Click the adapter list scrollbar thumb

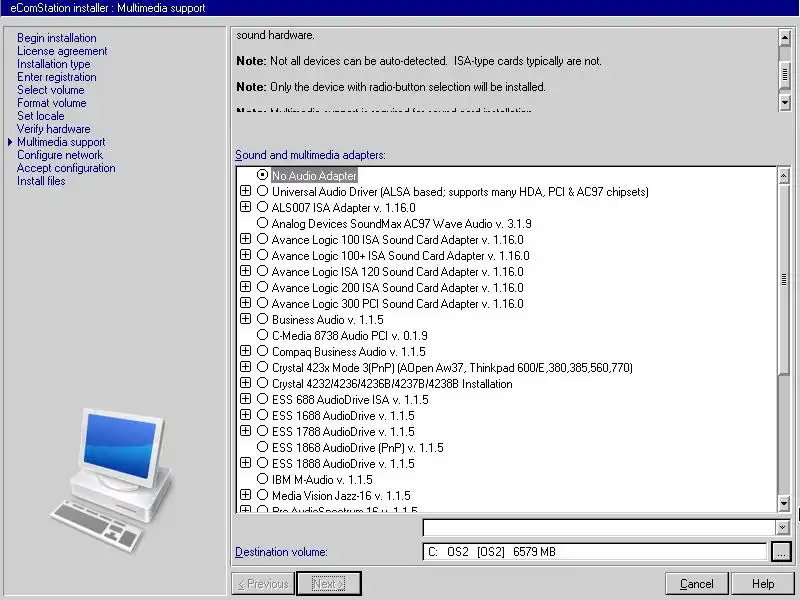pyautogui.click(x=784, y=280)
